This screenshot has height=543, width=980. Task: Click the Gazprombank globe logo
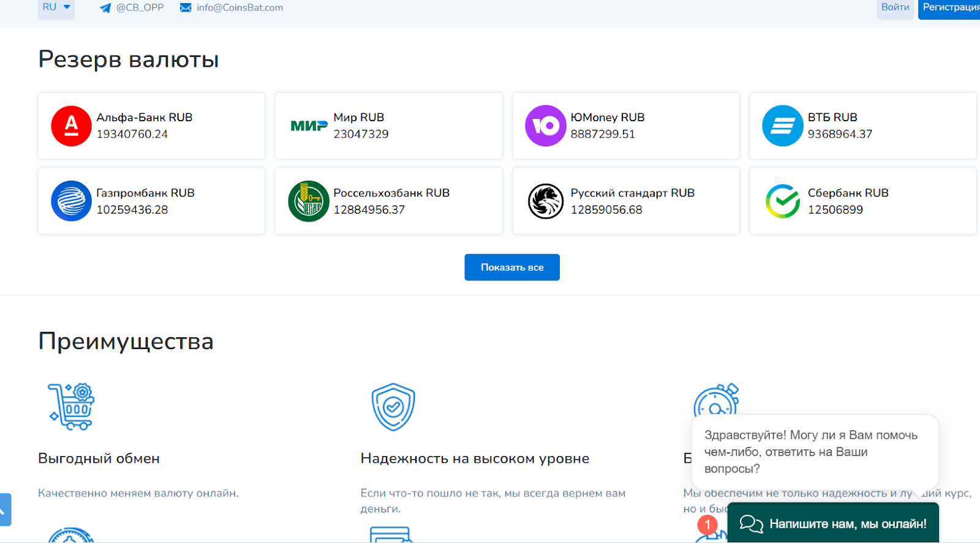pos(71,201)
